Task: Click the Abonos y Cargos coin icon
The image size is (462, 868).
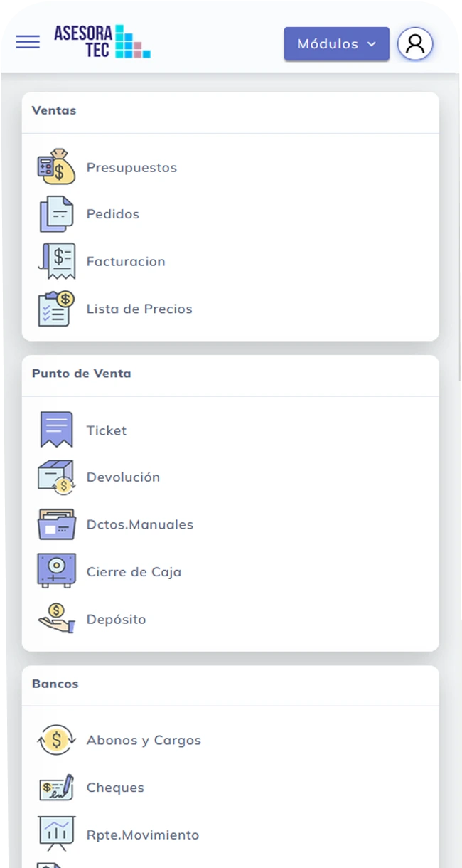Action: (56, 740)
